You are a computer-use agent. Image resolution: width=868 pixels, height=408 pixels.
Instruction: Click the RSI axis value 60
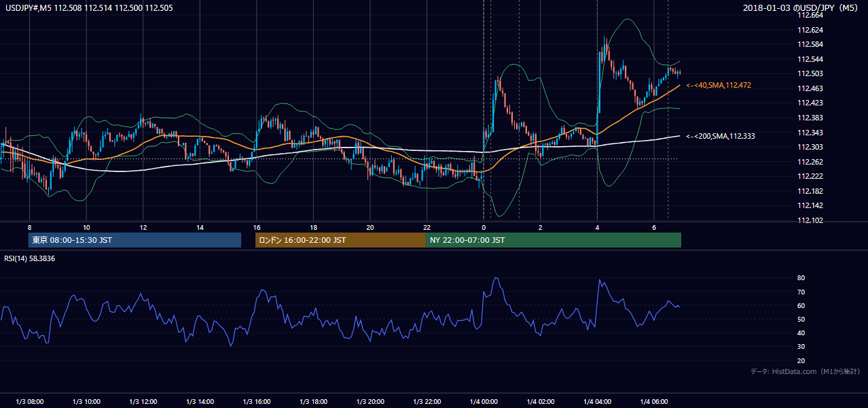[x=801, y=305]
